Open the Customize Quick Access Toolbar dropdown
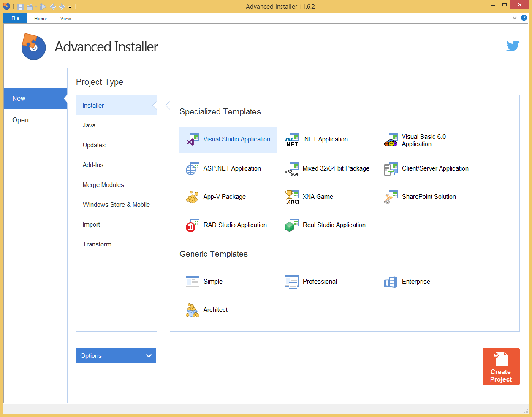 (70, 7)
